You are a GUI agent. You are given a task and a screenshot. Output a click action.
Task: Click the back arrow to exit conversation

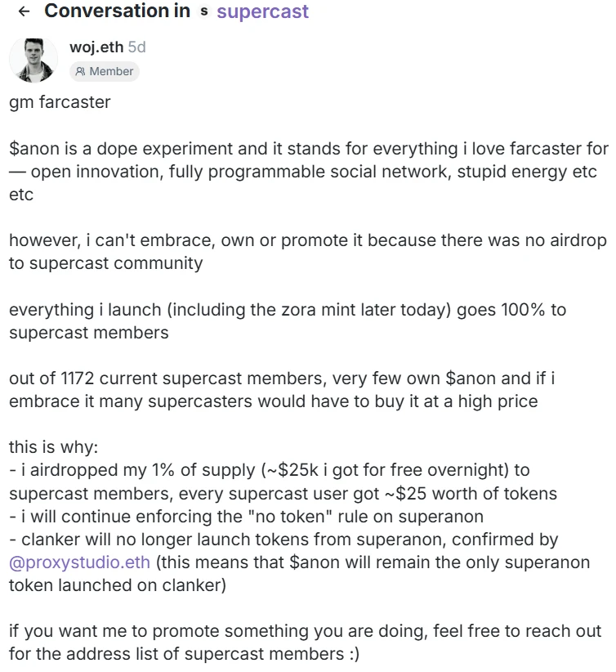click(23, 11)
